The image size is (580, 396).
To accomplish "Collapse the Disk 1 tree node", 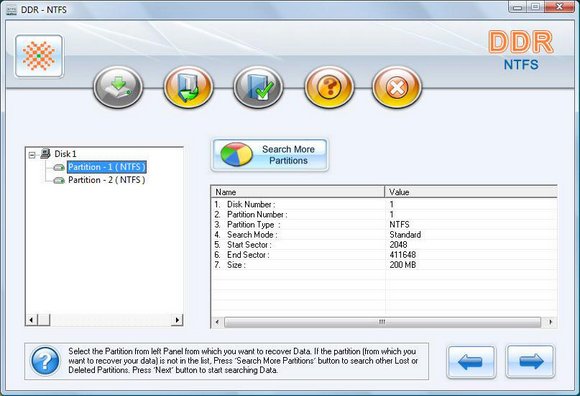I will tap(32, 155).
